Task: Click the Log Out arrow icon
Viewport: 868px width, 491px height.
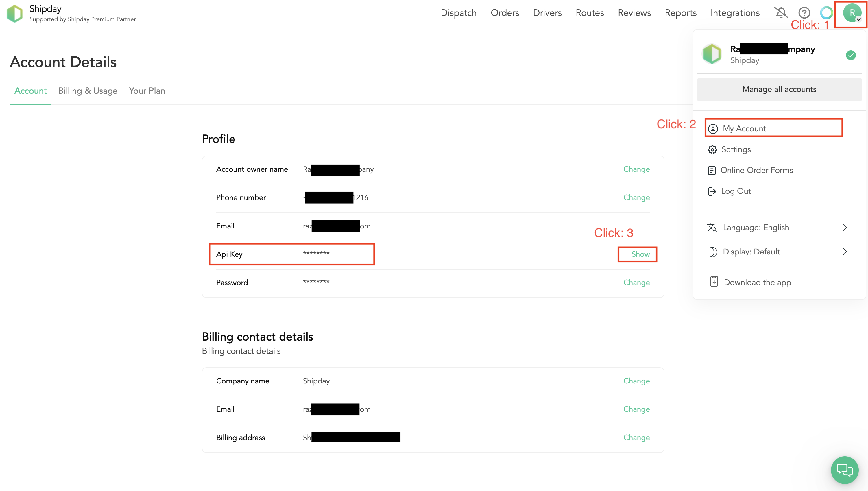Action: pos(712,191)
